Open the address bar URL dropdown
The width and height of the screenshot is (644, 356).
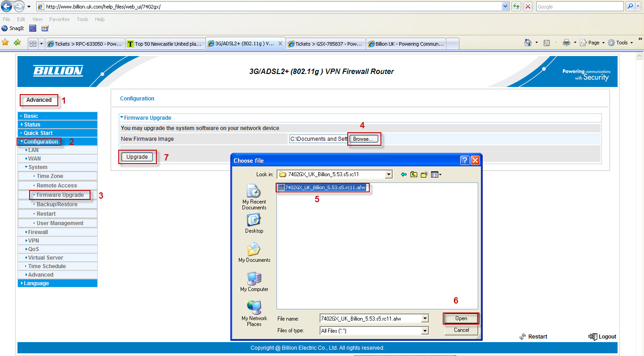506,7
